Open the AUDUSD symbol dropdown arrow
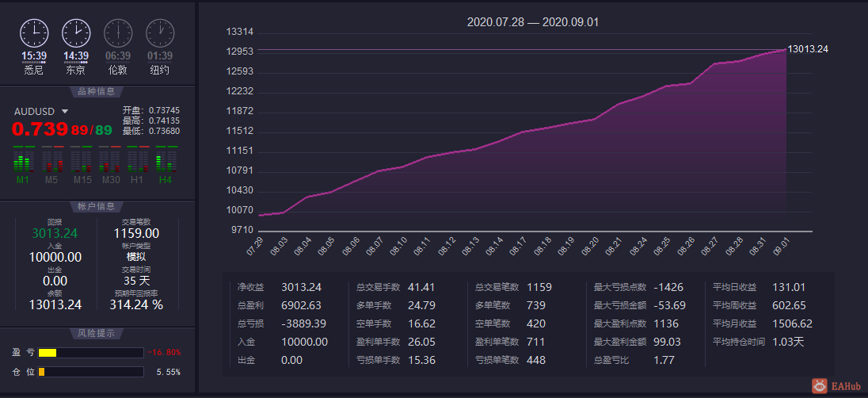868x398 pixels. coord(65,112)
